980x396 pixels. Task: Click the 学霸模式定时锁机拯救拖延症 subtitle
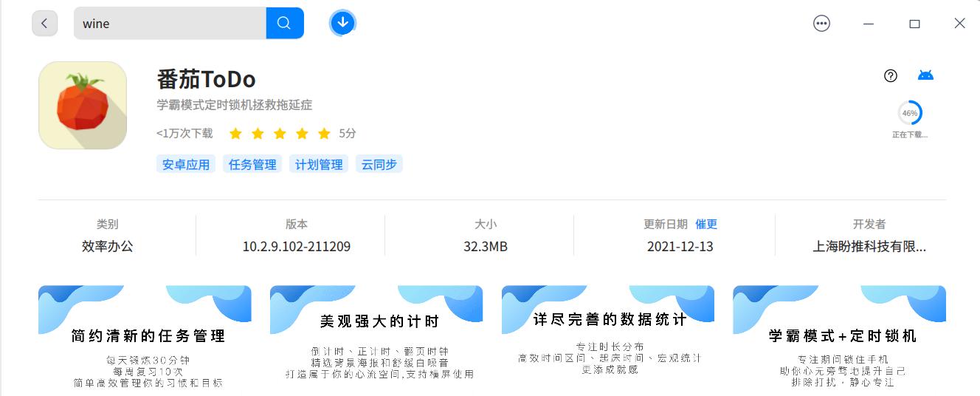coord(235,105)
